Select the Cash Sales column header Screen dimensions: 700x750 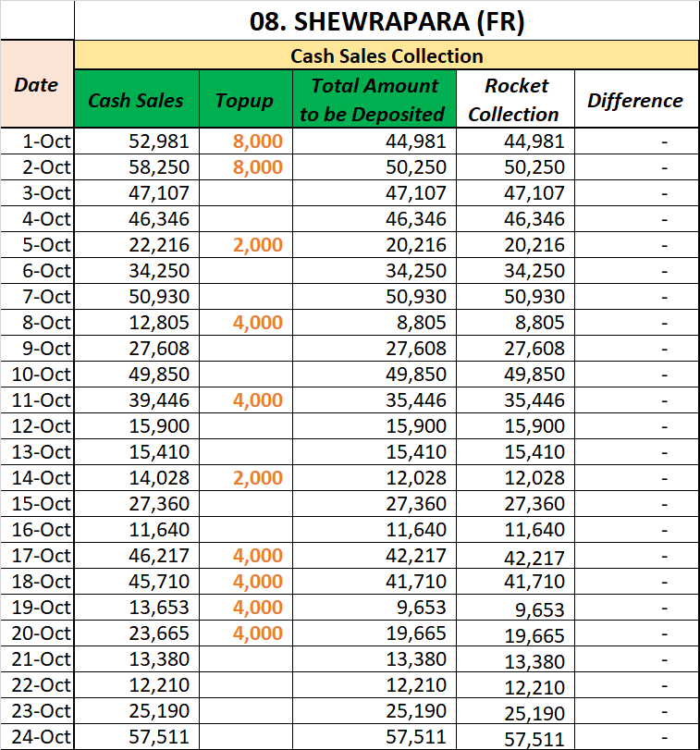(x=136, y=100)
